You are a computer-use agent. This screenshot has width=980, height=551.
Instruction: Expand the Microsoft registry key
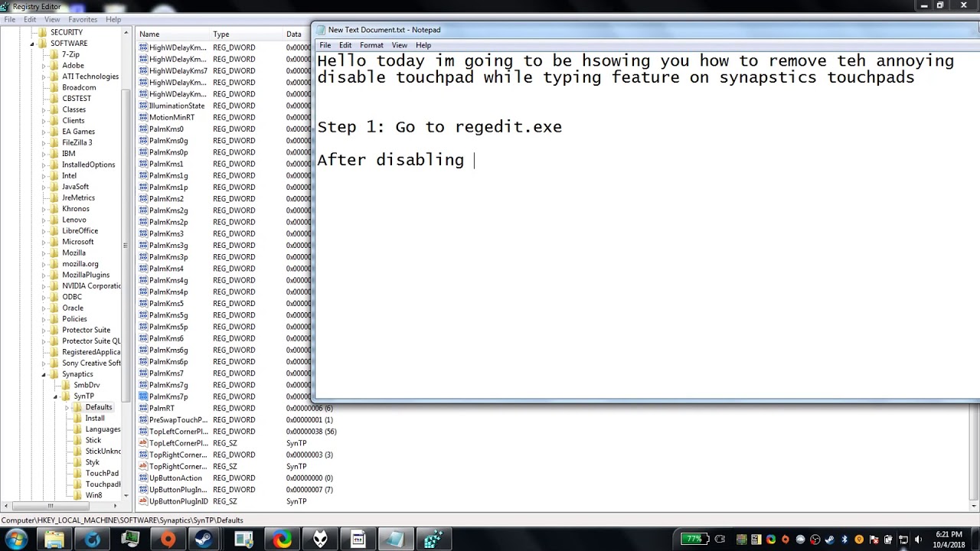pyautogui.click(x=44, y=242)
